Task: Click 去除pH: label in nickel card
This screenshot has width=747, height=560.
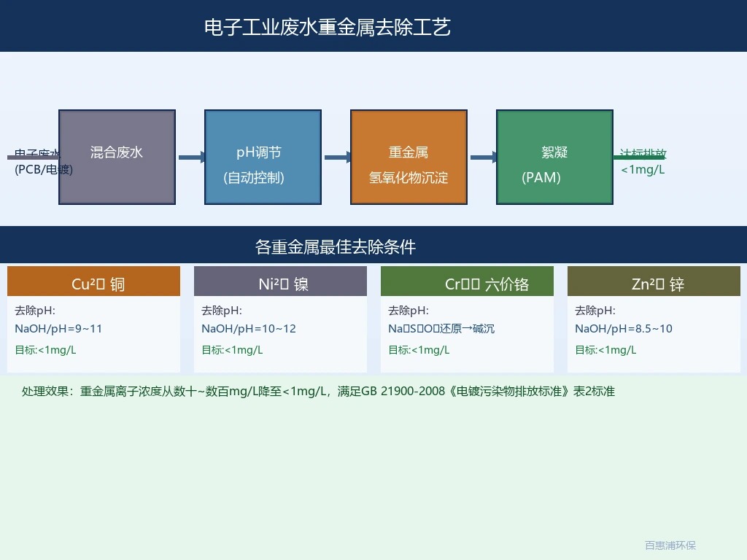Action: tap(222, 311)
